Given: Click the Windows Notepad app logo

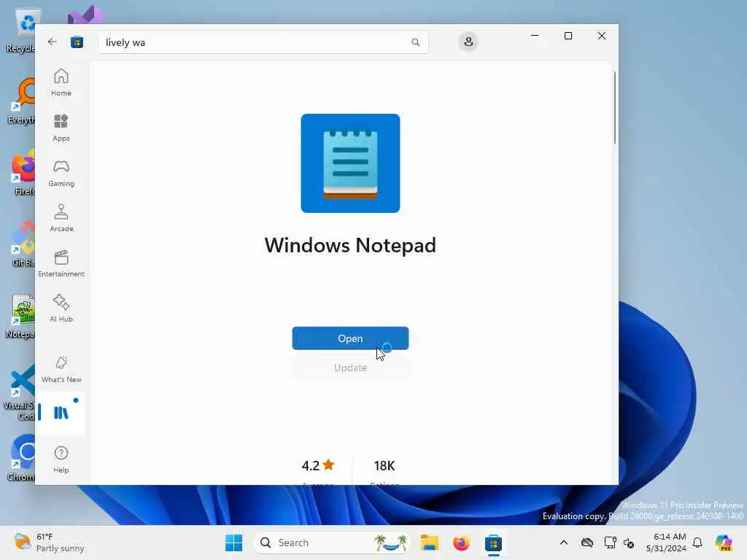Looking at the screenshot, I should (x=350, y=163).
